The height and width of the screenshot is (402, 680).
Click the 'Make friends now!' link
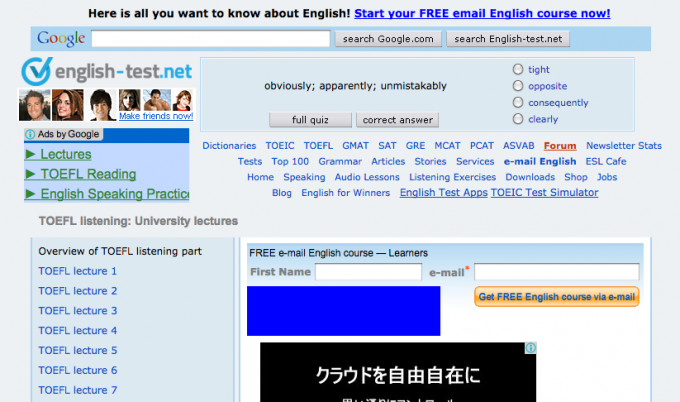(156, 116)
